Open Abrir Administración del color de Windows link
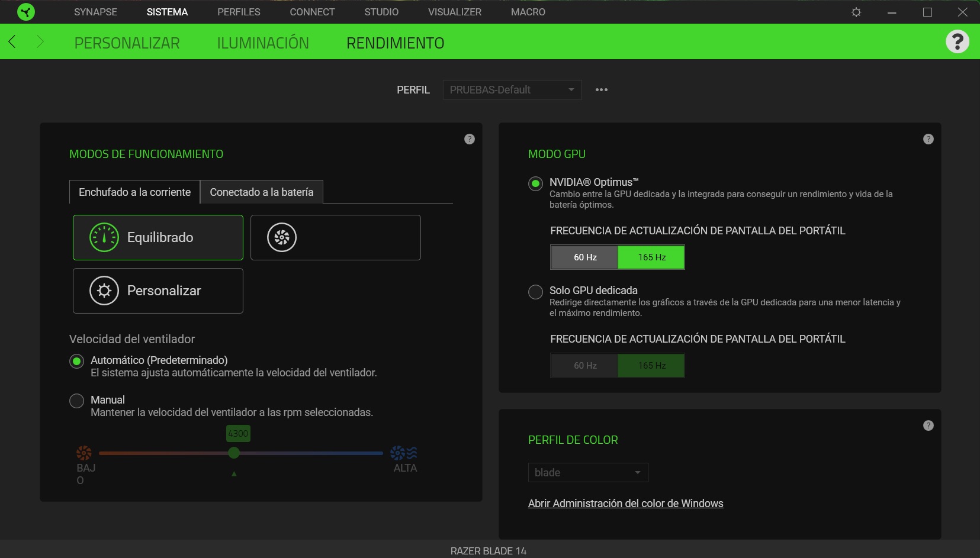This screenshot has width=980, height=558. coord(625,504)
